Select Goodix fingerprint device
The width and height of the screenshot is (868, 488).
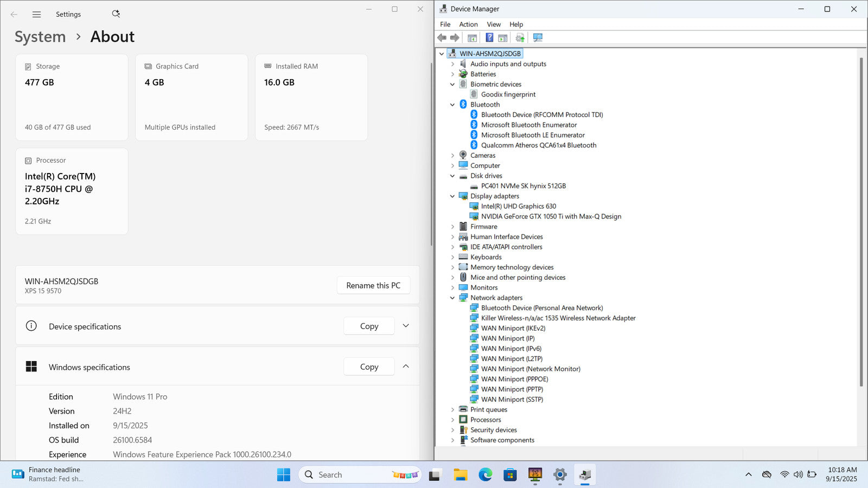[x=508, y=94]
